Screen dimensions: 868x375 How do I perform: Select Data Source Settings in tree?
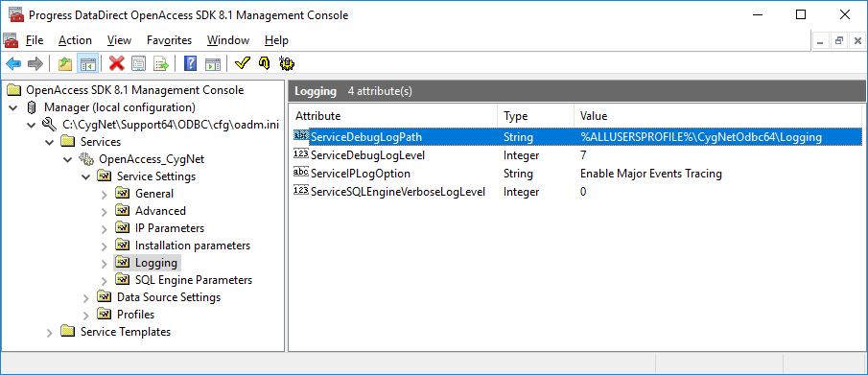[168, 297]
